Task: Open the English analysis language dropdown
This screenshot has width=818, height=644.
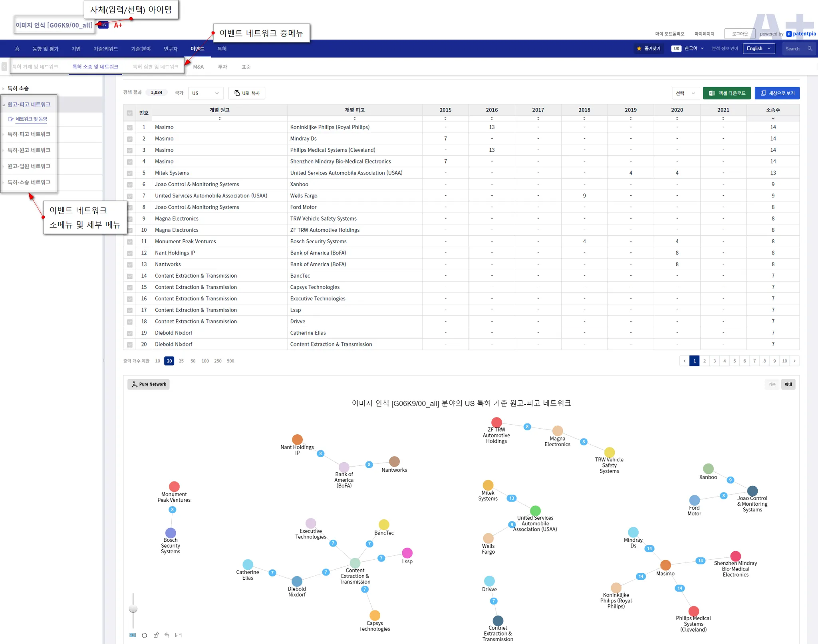Action: pyautogui.click(x=758, y=49)
